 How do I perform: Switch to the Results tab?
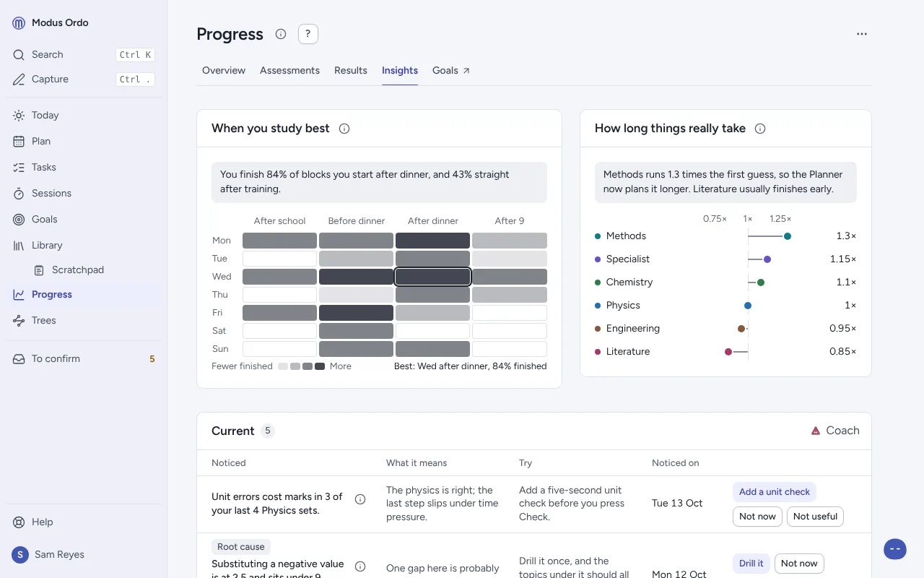tap(351, 71)
